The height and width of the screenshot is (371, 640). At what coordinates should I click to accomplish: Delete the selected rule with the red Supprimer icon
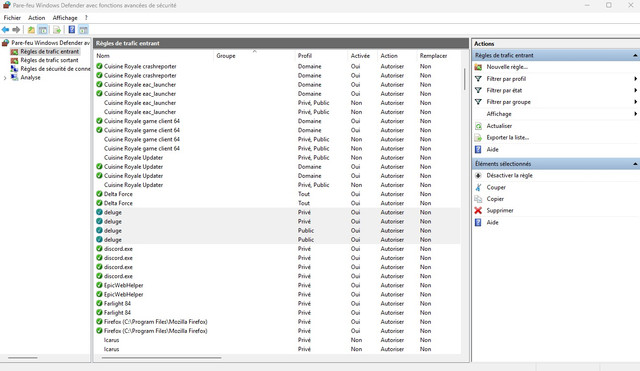click(478, 211)
